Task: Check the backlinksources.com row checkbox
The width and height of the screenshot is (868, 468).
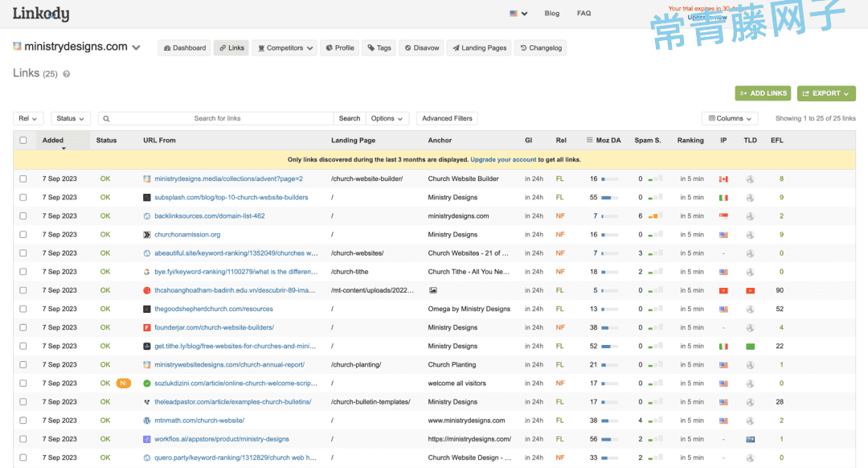Action: coord(23,216)
